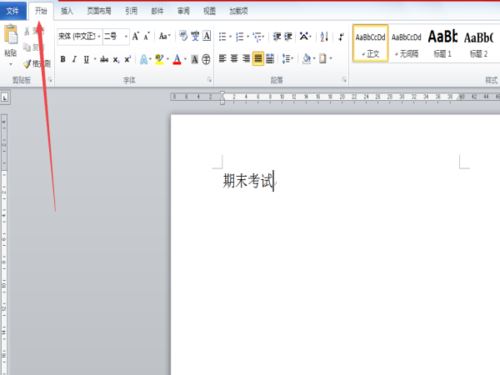Image resolution: width=500 pixels, height=375 pixels.
Task: Click the Paste clipboard icon
Action: click(11, 34)
